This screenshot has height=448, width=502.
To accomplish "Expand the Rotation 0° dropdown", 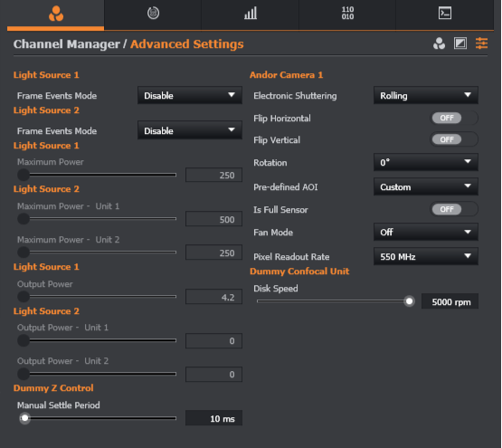I will click(426, 162).
